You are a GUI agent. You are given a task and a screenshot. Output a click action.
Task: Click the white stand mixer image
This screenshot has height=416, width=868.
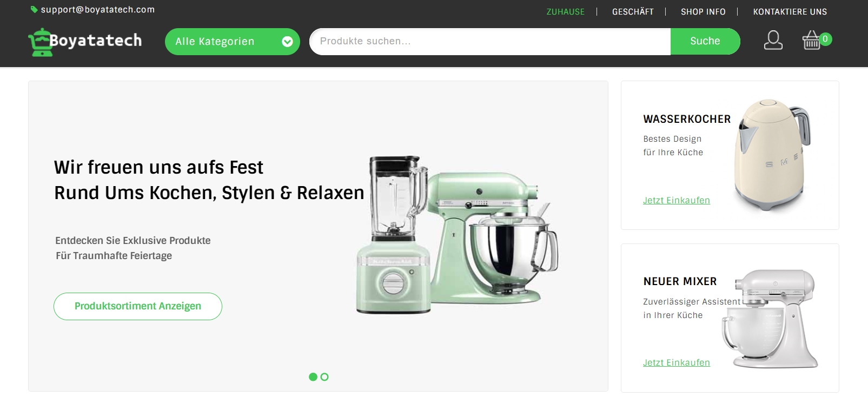point(770,319)
